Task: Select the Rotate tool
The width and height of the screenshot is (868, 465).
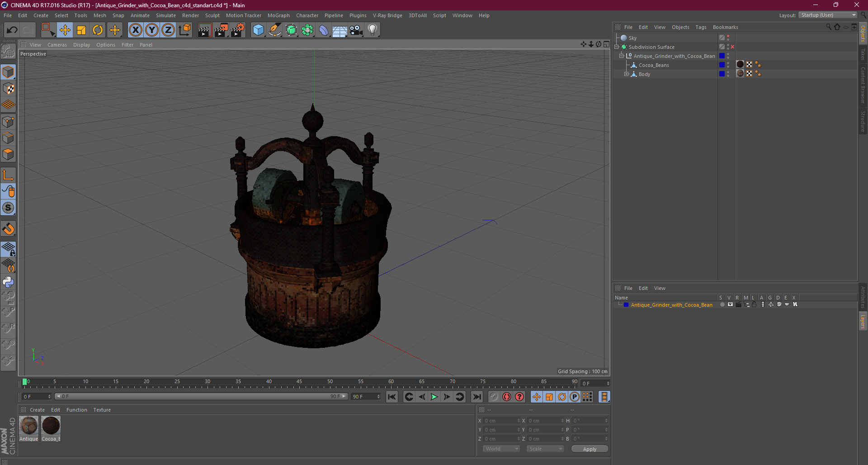Action: click(98, 30)
